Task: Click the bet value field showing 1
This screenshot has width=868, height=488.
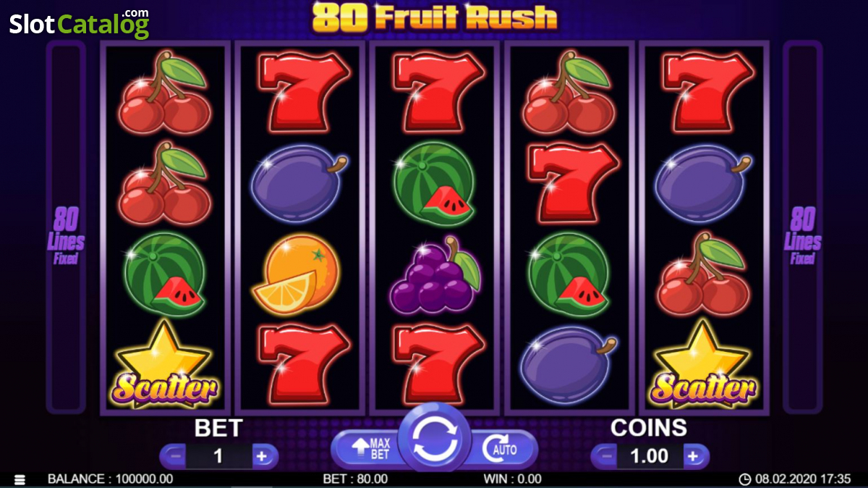Action: (x=218, y=456)
